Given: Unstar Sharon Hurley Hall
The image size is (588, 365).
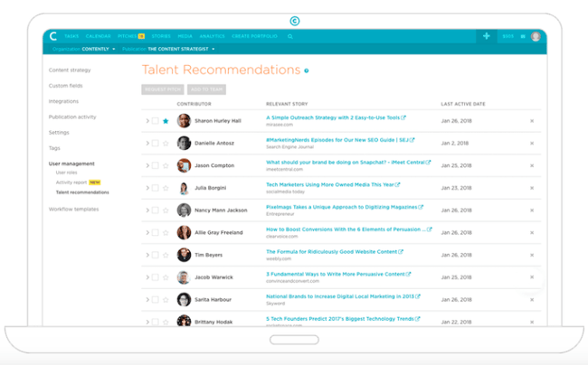Looking at the screenshot, I should [166, 121].
